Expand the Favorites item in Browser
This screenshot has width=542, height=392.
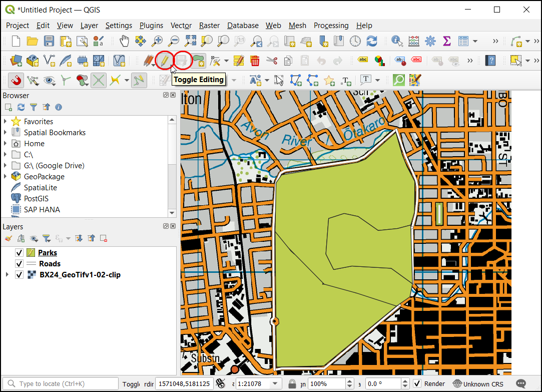click(6, 122)
